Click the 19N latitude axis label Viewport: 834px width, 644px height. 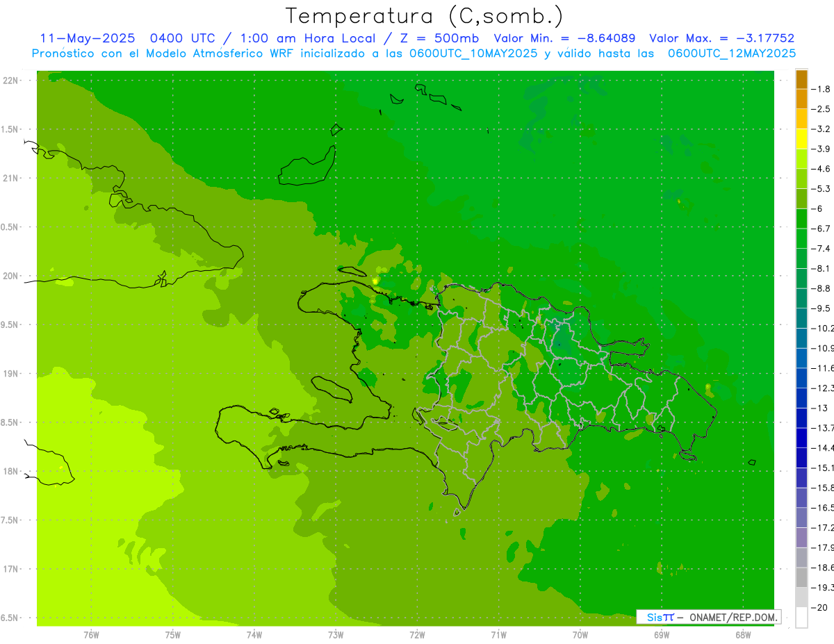click(x=12, y=374)
